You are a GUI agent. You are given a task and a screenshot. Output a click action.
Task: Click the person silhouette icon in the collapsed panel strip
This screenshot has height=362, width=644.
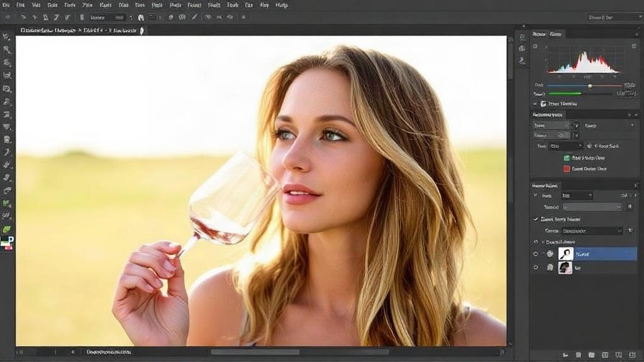[522, 60]
